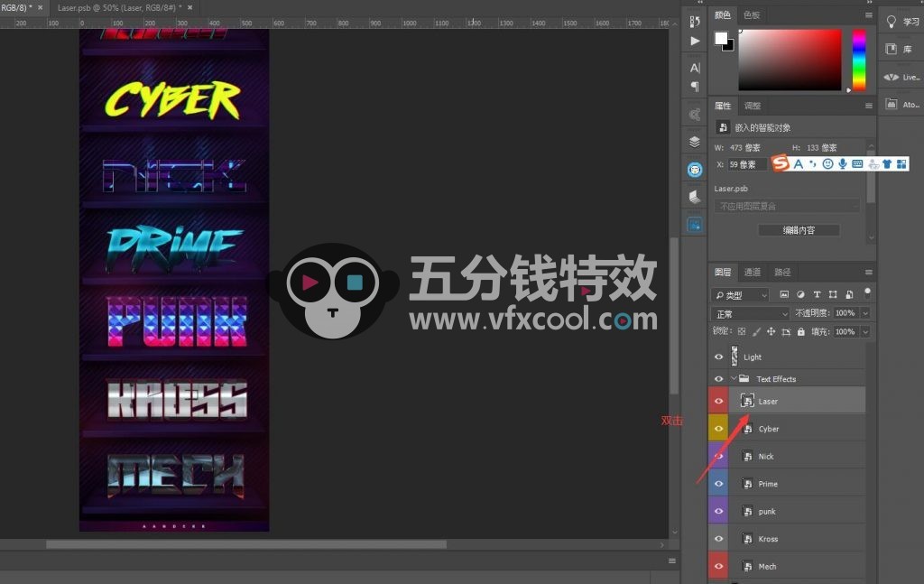This screenshot has width=924, height=584.
Task: Collapse the Text Effects group
Action: [734, 378]
